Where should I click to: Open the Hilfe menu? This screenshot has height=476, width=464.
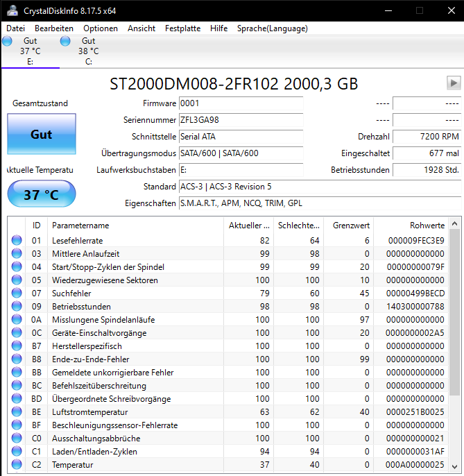(218, 28)
